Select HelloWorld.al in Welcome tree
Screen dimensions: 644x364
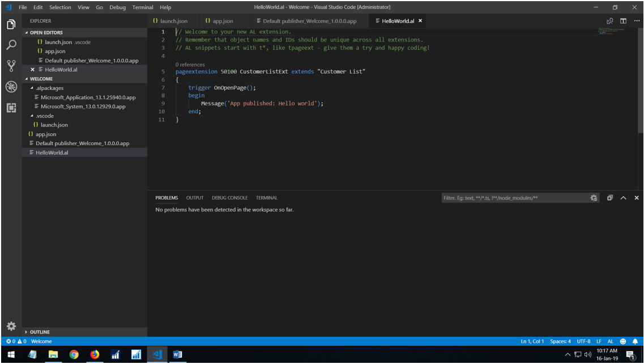click(84, 153)
